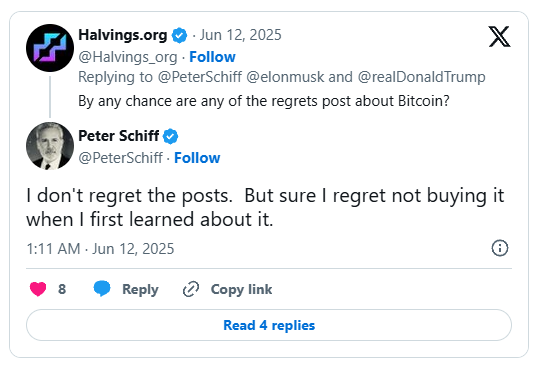Image resolution: width=539 pixels, height=365 pixels.
Task: Open Halvings.org display name
Action: point(123,35)
